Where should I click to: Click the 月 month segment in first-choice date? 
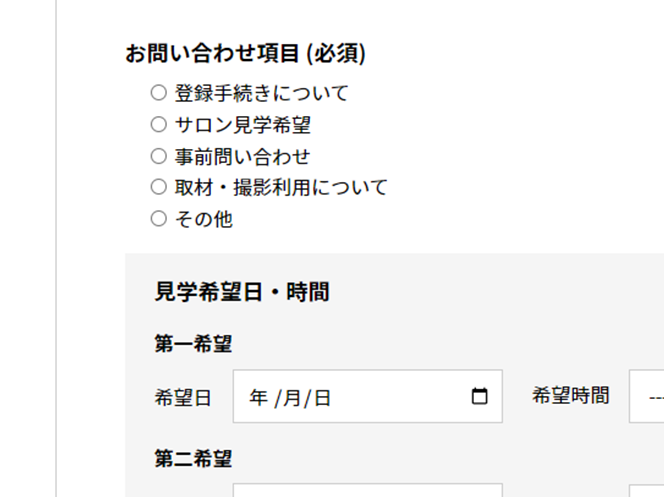click(291, 398)
